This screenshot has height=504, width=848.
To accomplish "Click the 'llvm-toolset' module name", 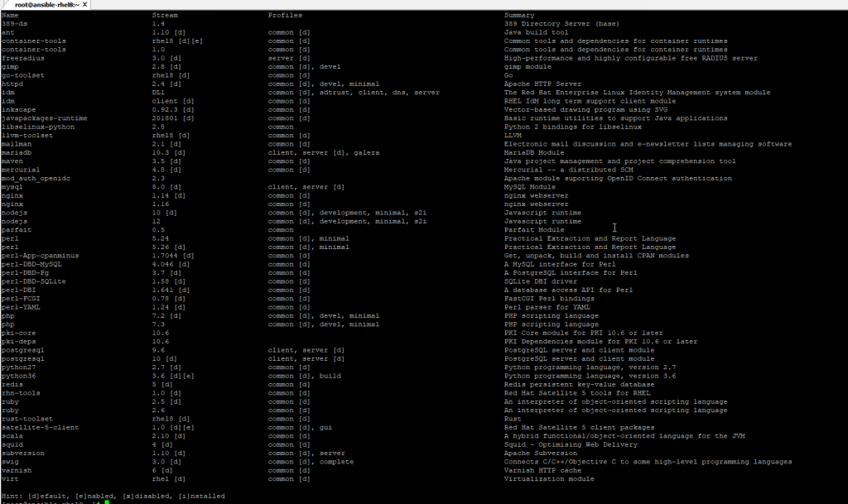I will pos(27,136).
